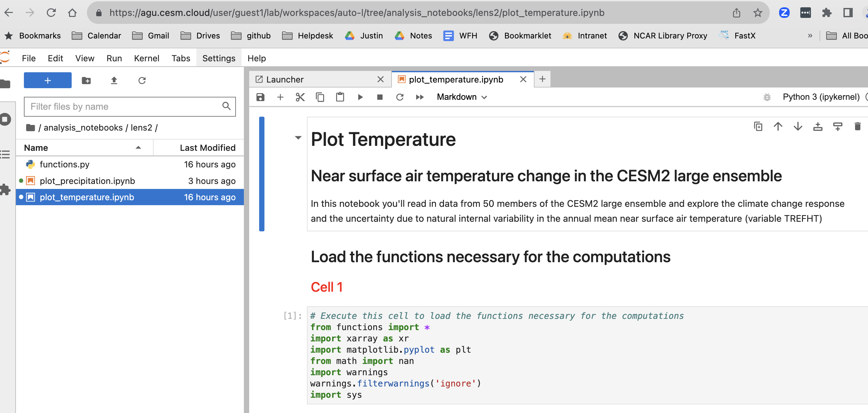
Task: Click the restart kernel refresh icon
Action: tap(399, 97)
